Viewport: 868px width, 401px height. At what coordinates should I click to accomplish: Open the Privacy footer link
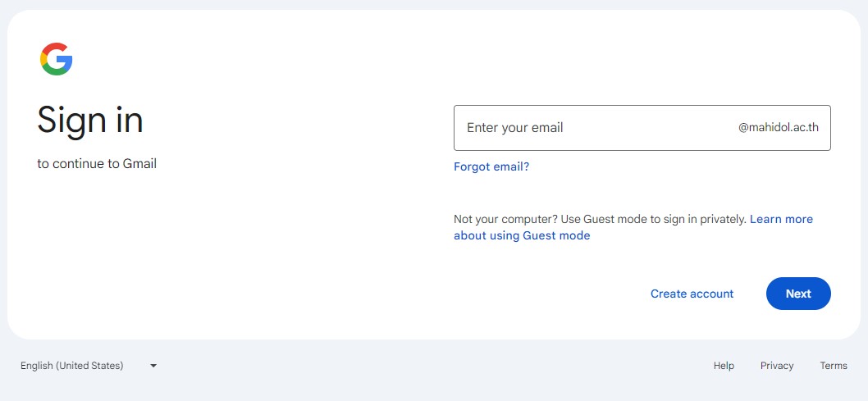(x=777, y=366)
